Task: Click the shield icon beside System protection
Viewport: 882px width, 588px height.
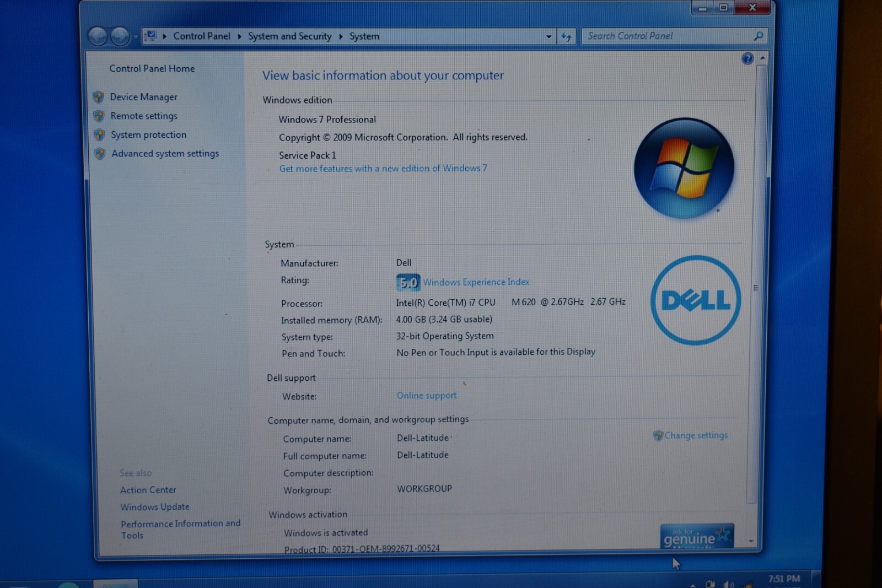Action: [100, 134]
